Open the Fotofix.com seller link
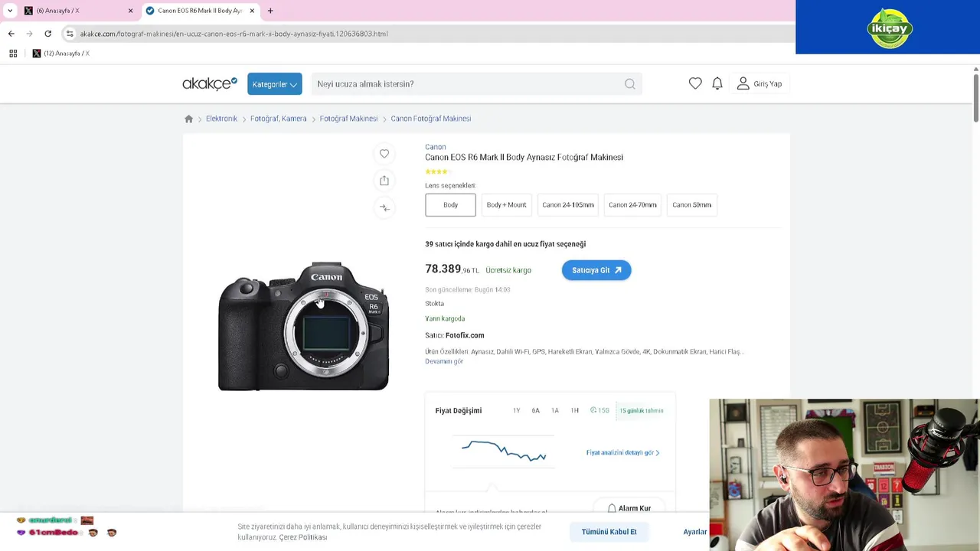This screenshot has height=551, width=980. coord(465,335)
